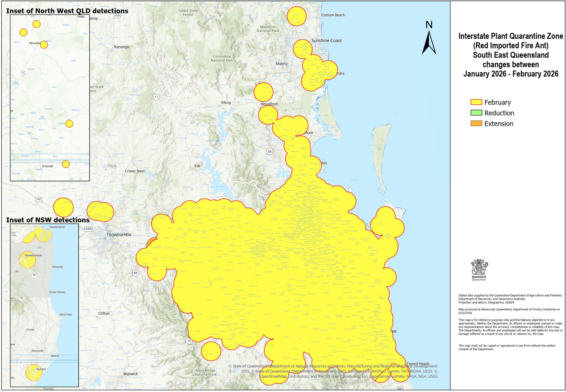Click the 'Kilcoy' town label
The image size is (566, 392).
point(226,102)
